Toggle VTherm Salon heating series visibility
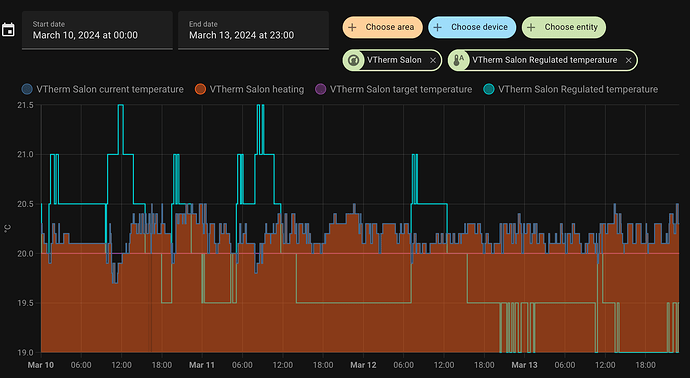The width and height of the screenshot is (690, 378). [x=250, y=89]
